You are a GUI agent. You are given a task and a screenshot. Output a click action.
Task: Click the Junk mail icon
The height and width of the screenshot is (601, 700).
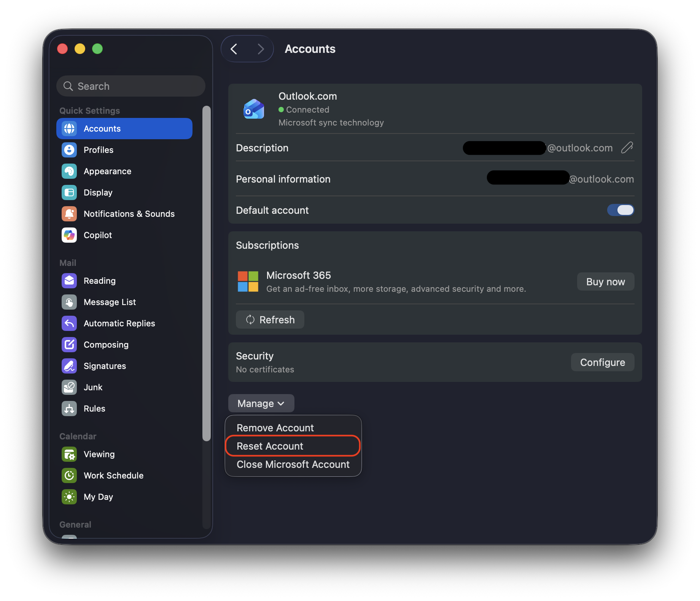pyautogui.click(x=69, y=387)
